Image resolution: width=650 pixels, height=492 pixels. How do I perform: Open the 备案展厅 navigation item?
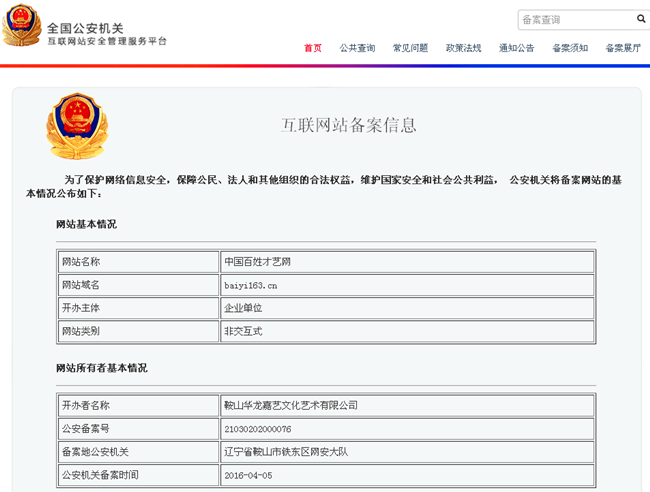[x=623, y=48]
